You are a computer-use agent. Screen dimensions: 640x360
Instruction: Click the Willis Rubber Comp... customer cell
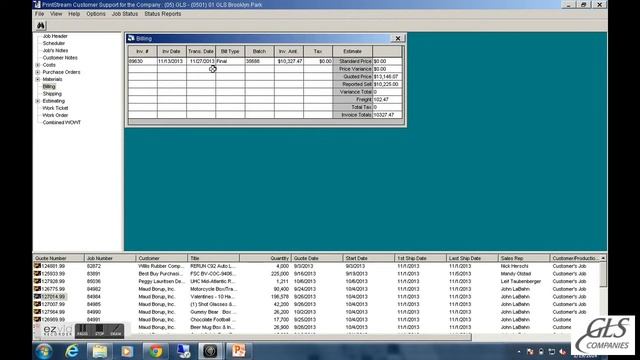point(162,266)
